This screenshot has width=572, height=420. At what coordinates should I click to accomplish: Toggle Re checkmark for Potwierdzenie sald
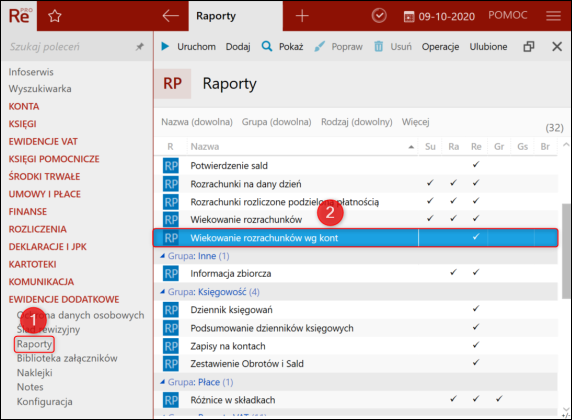click(476, 165)
